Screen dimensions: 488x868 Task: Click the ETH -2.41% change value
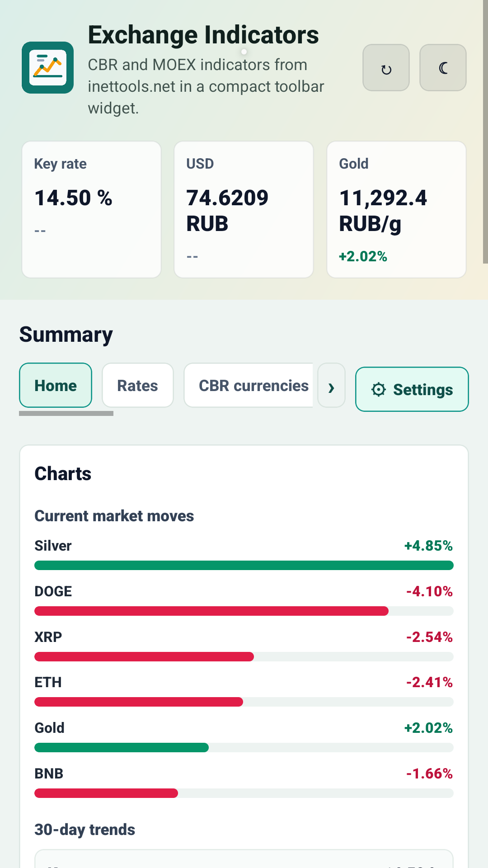[x=429, y=682]
